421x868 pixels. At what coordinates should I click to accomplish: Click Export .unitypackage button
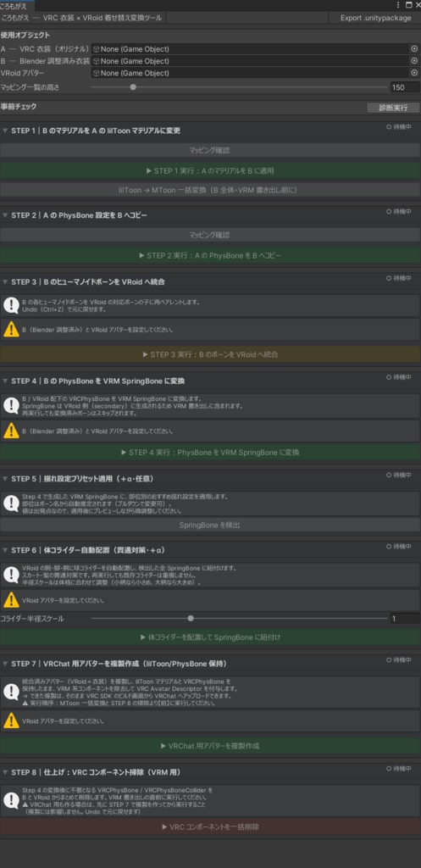coord(375,18)
